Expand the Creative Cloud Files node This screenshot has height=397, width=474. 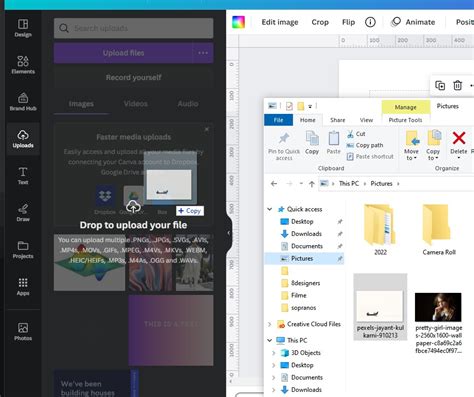coord(269,324)
